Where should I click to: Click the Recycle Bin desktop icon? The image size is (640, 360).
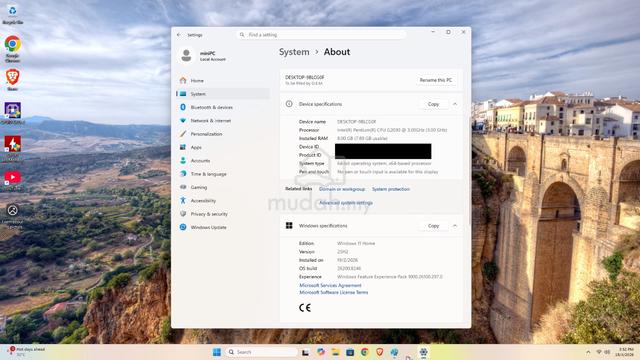coord(13,15)
